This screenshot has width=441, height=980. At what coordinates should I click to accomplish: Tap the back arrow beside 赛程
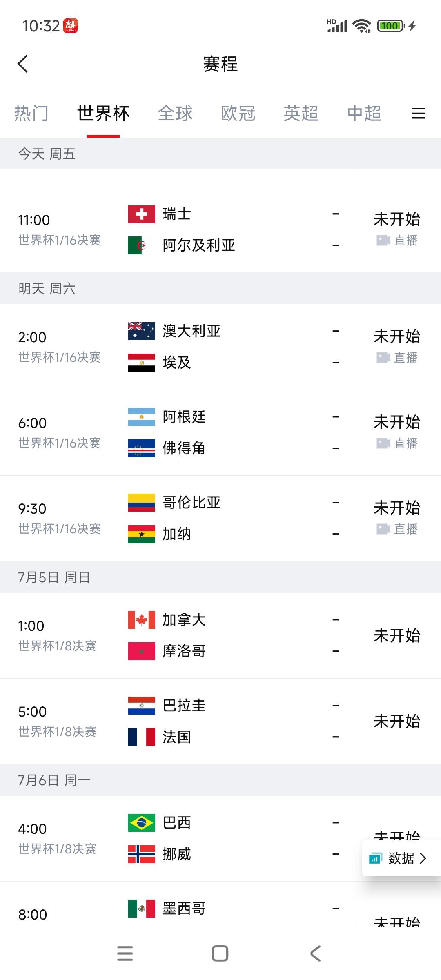[x=23, y=64]
